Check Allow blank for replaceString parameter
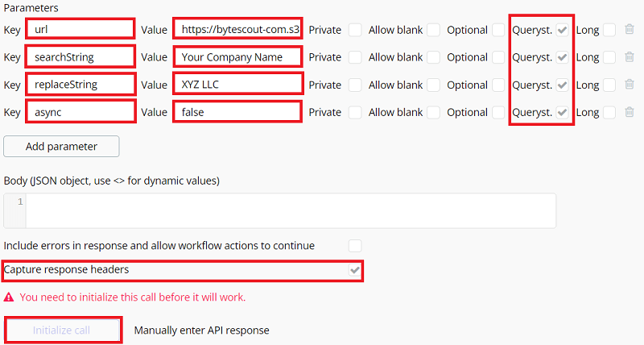This screenshot has width=644, height=345. (434, 85)
